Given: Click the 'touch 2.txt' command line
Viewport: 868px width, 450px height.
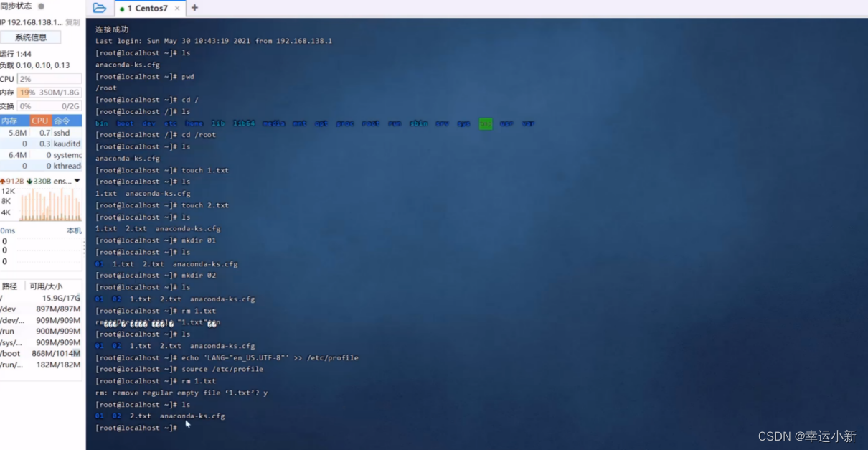Looking at the screenshot, I should (162, 205).
